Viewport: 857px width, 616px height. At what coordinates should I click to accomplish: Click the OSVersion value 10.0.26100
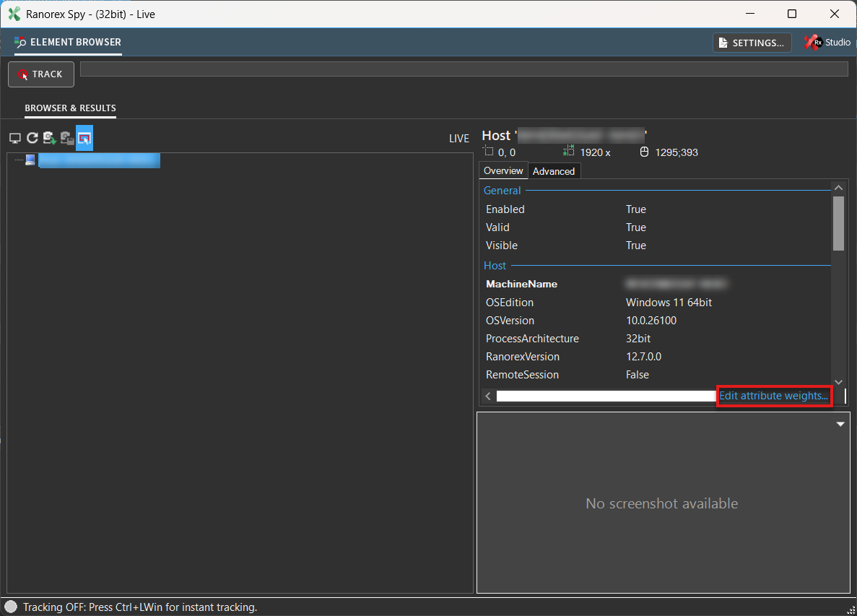651,321
